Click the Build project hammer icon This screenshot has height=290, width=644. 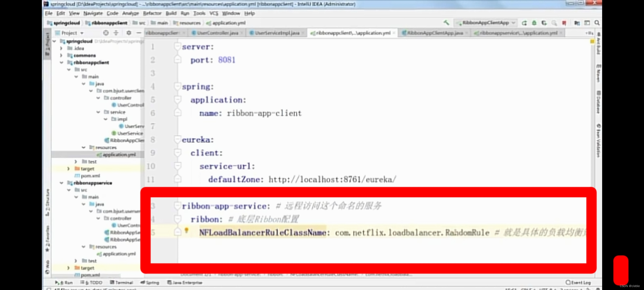click(x=446, y=23)
